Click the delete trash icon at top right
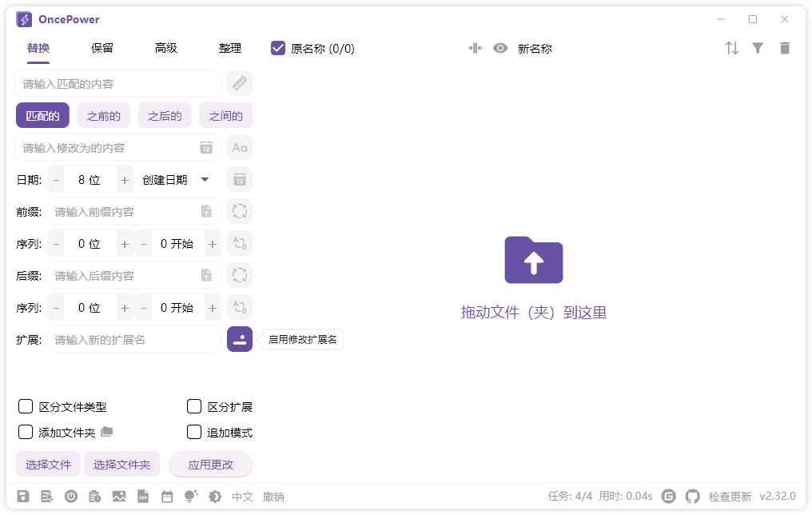This screenshot has width=812, height=515. [785, 48]
